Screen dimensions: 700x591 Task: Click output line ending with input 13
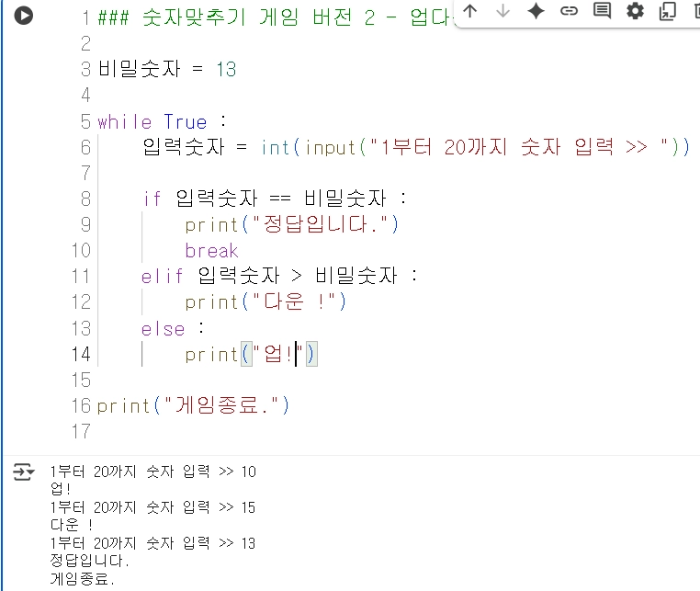(x=153, y=543)
